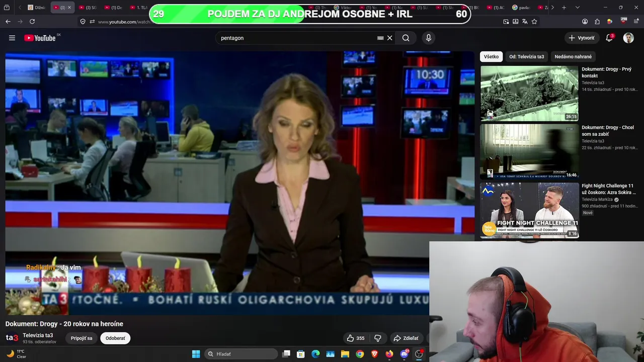The width and height of the screenshot is (644, 362).
Task: Open the page translation icon
Action: pyautogui.click(x=525, y=22)
